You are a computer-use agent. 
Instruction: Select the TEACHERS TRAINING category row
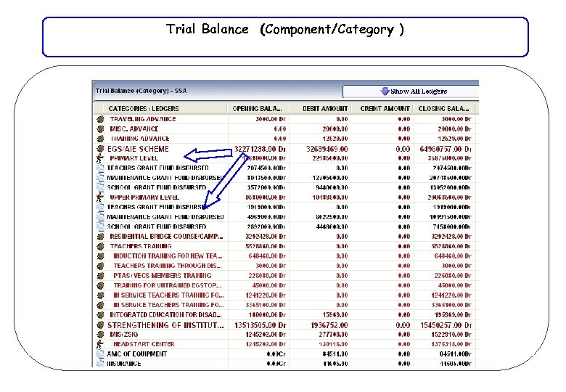141,246
